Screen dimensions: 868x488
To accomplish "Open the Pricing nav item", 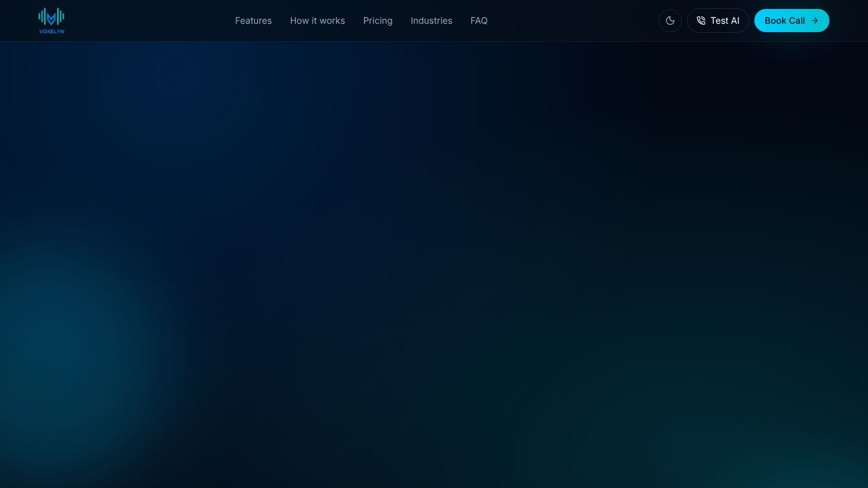I will coord(378,21).
